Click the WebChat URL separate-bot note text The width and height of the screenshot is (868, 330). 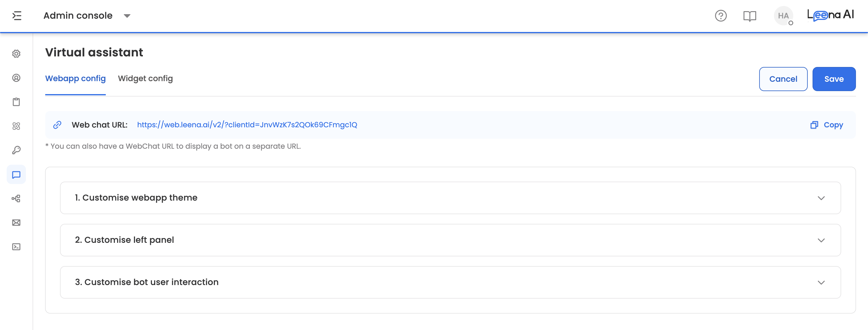(173, 146)
